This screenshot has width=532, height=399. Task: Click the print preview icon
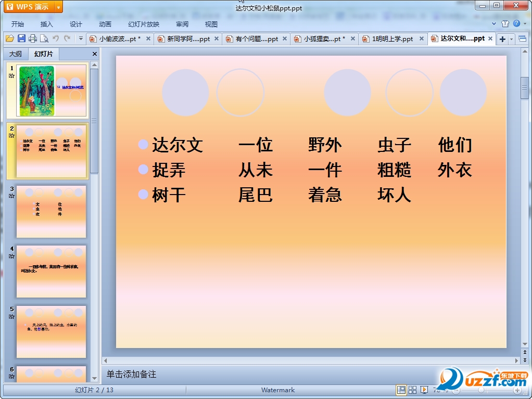pyautogui.click(x=44, y=38)
